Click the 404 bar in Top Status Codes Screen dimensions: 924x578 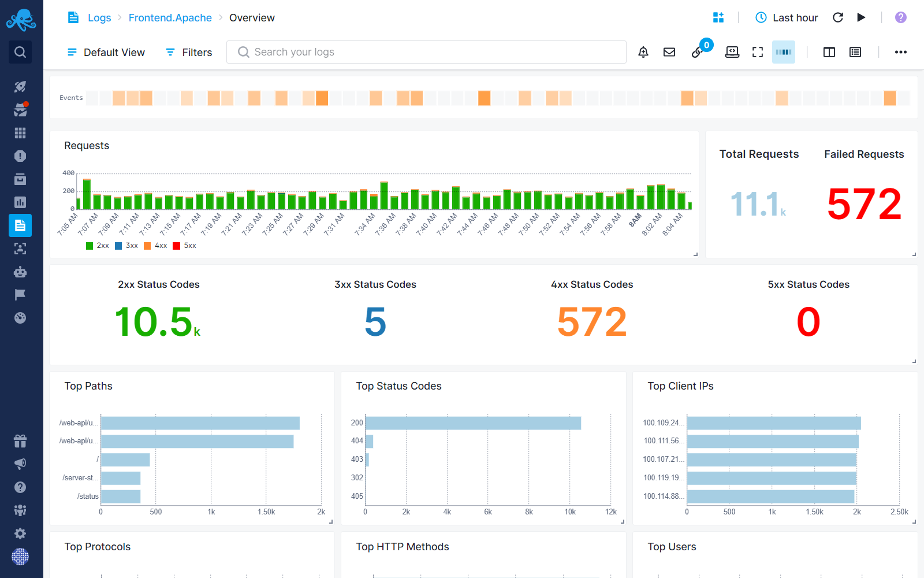(x=369, y=442)
